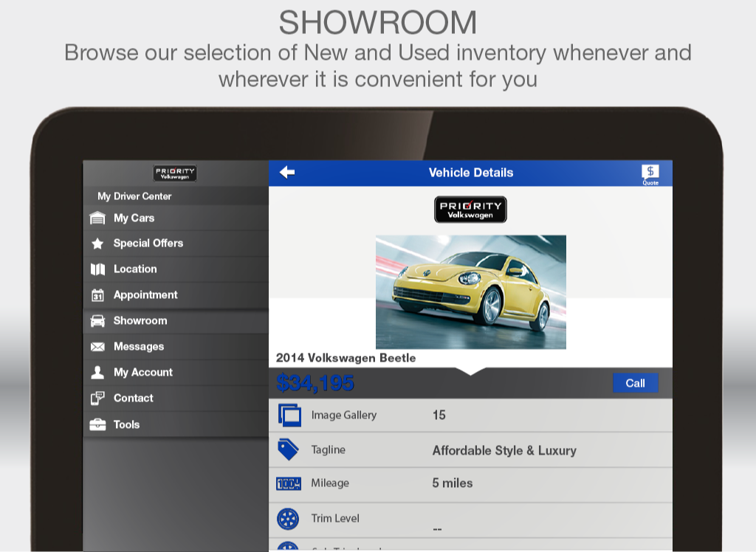The image size is (756, 552).
Task: Click the yellow Beetle car photo
Action: coord(470,291)
